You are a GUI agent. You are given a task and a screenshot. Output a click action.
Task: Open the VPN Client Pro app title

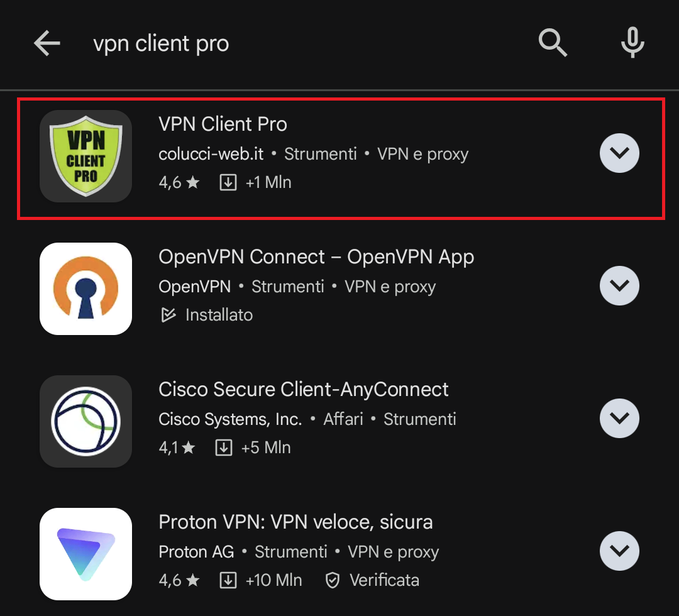223,124
